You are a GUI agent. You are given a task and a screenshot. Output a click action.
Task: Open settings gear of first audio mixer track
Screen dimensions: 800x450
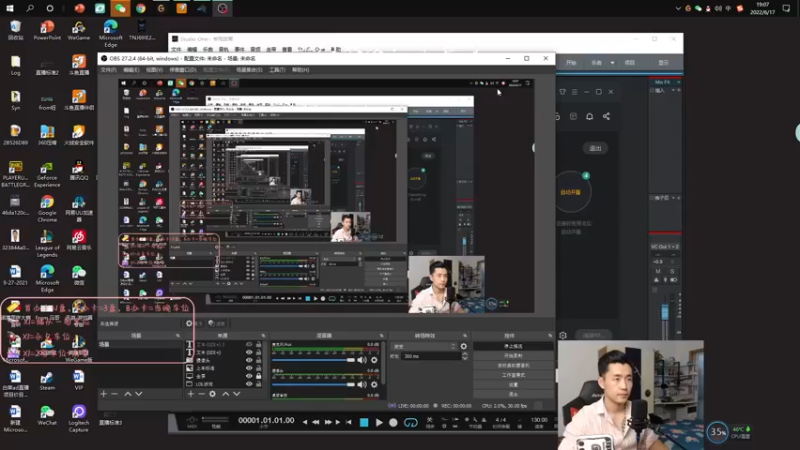click(x=374, y=360)
